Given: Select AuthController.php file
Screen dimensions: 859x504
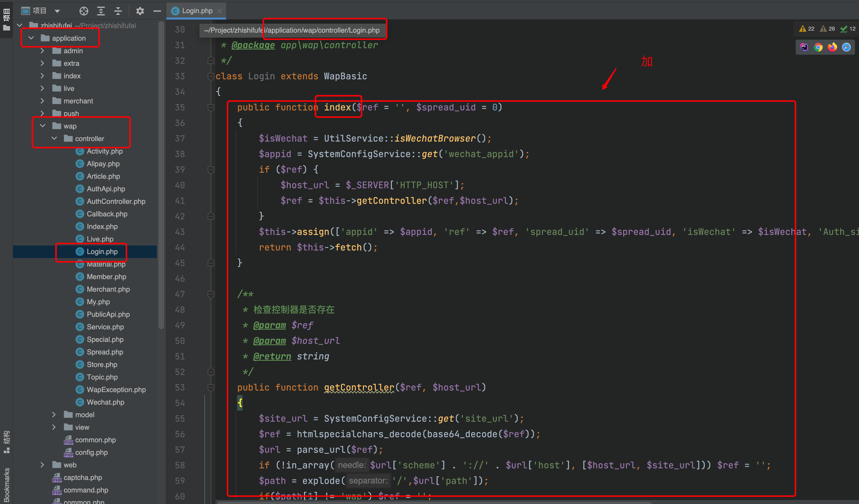Looking at the screenshot, I should (111, 202).
